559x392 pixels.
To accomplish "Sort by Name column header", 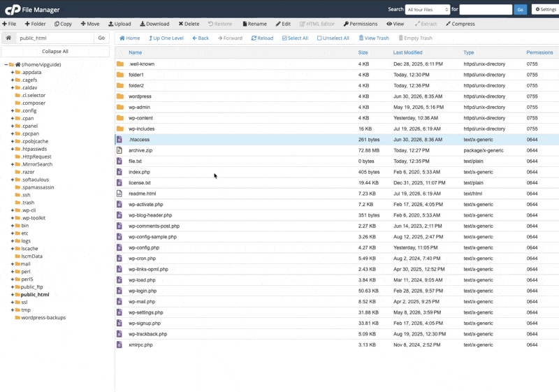I will coord(135,52).
